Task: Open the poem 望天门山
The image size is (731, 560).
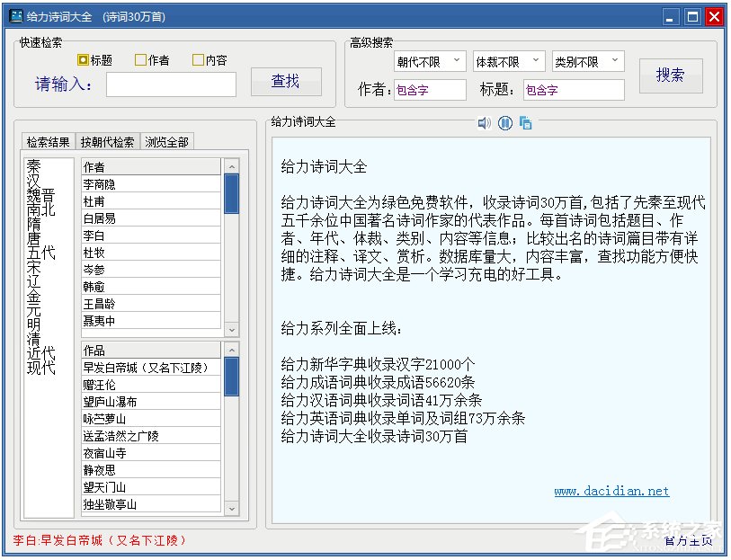Action: coord(151,487)
